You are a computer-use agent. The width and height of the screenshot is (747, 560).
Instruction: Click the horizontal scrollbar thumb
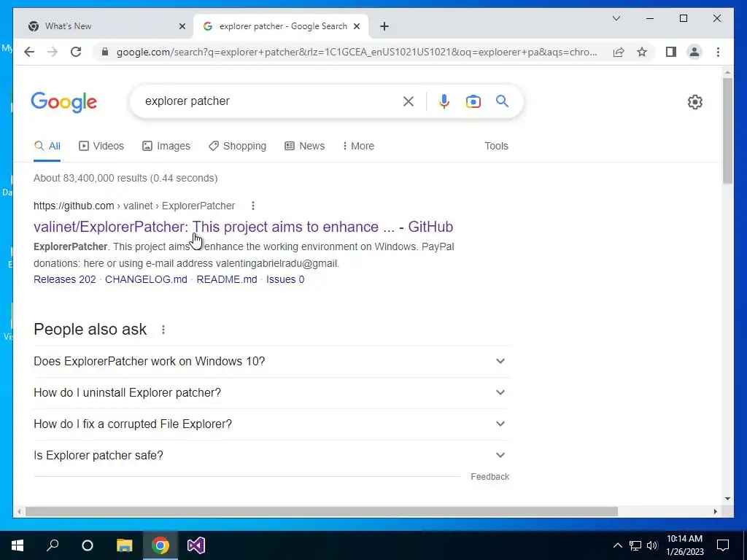[322, 511]
